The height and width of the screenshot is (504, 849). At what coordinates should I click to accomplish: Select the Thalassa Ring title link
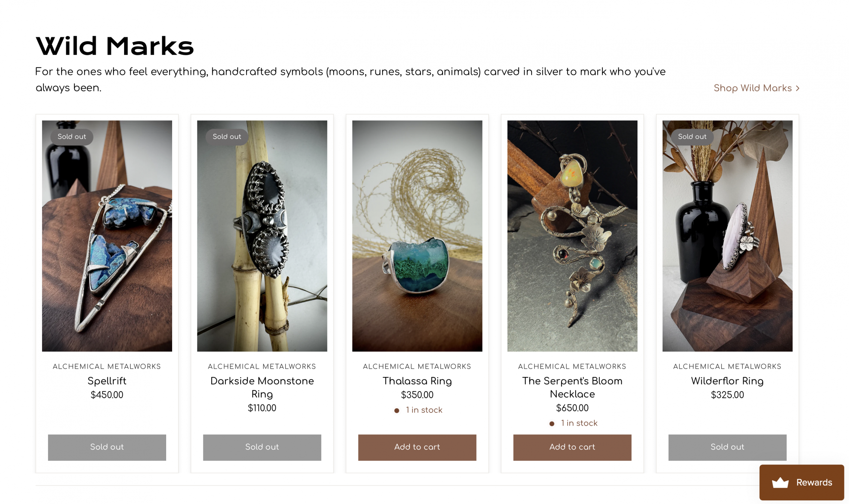point(417,381)
